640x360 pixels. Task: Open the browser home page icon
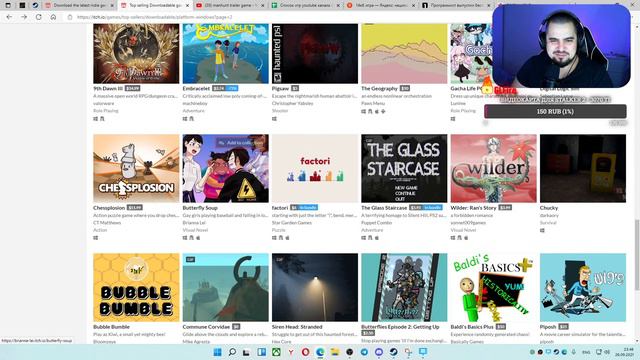(x=53, y=17)
